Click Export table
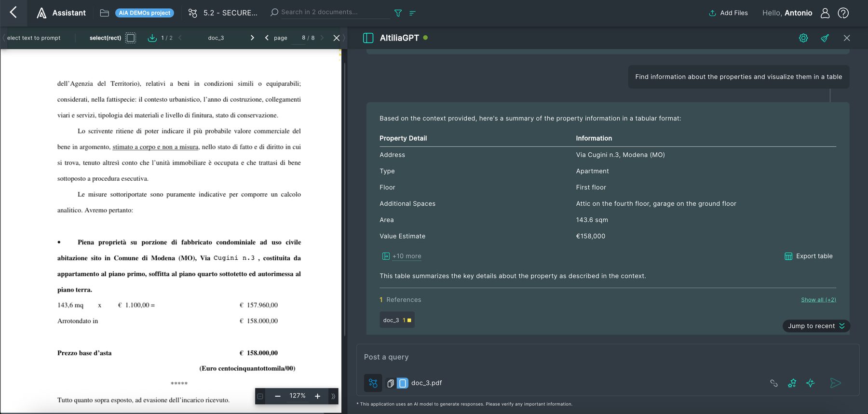The image size is (868, 414). coord(809,256)
